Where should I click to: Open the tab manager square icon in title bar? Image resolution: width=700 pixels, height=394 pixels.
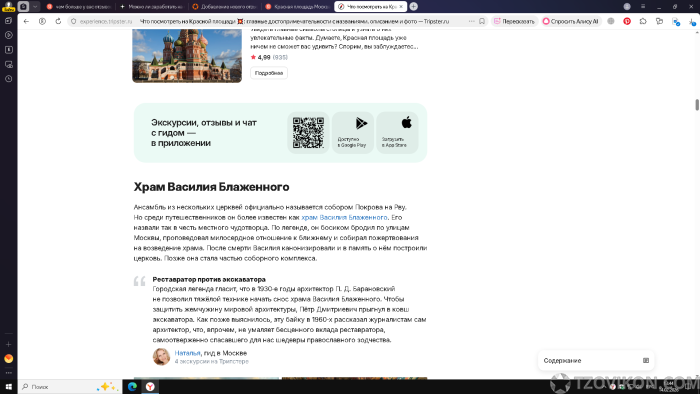pyautogui.click(x=24, y=6)
